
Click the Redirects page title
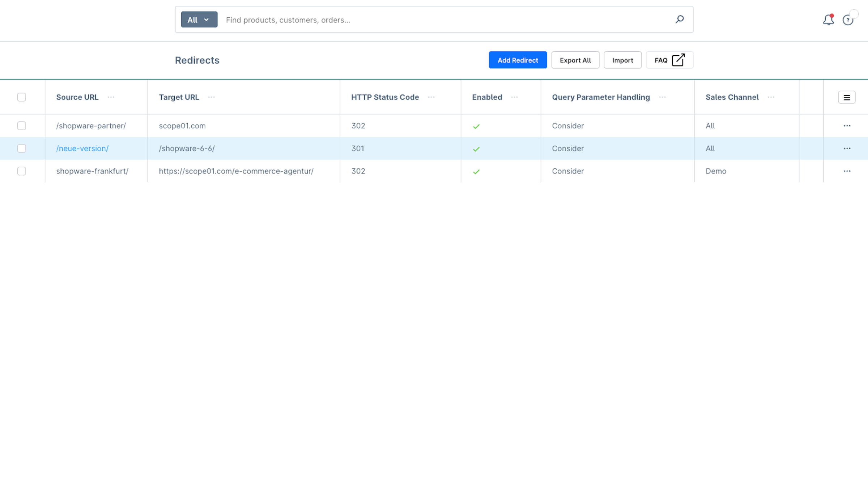197,60
